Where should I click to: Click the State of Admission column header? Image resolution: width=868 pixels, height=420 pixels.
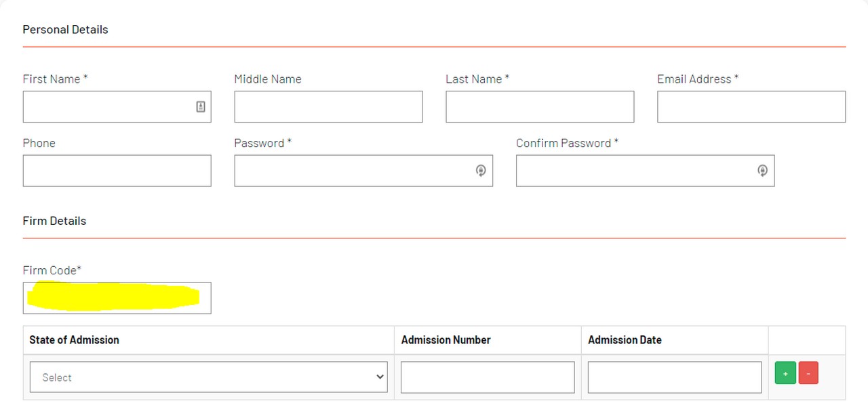74,340
